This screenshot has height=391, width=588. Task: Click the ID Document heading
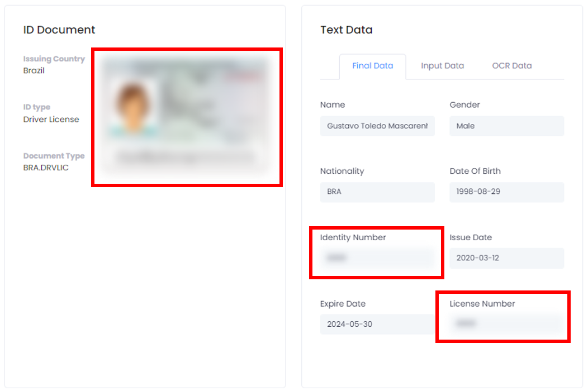pyautogui.click(x=59, y=30)
